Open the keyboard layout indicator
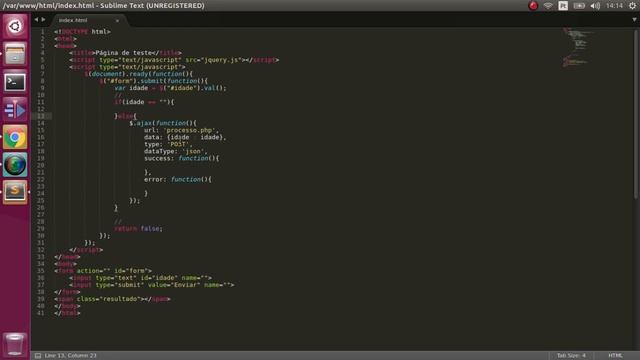 coord(563,6)
